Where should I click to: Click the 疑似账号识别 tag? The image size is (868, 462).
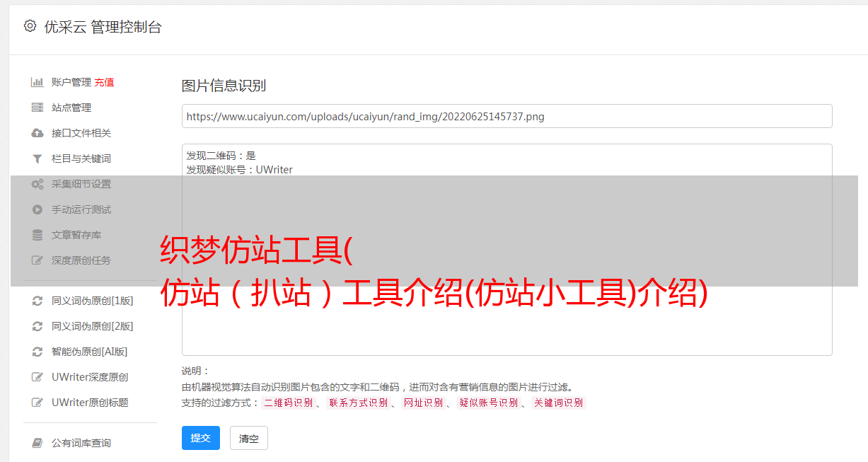488,403
